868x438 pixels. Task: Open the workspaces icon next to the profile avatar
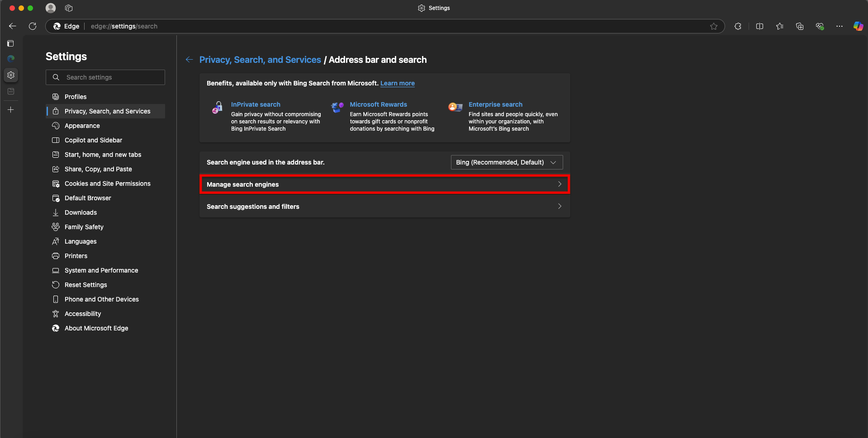click(69, 8)
